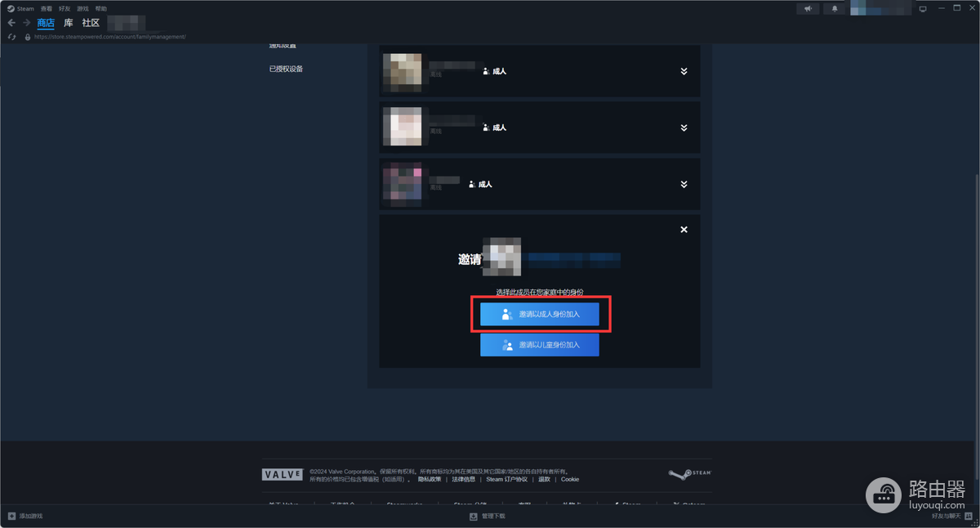Viewport: 980px width, 528px height.
Task: Click 添加游戏 at bottom left
Action: 25,517
